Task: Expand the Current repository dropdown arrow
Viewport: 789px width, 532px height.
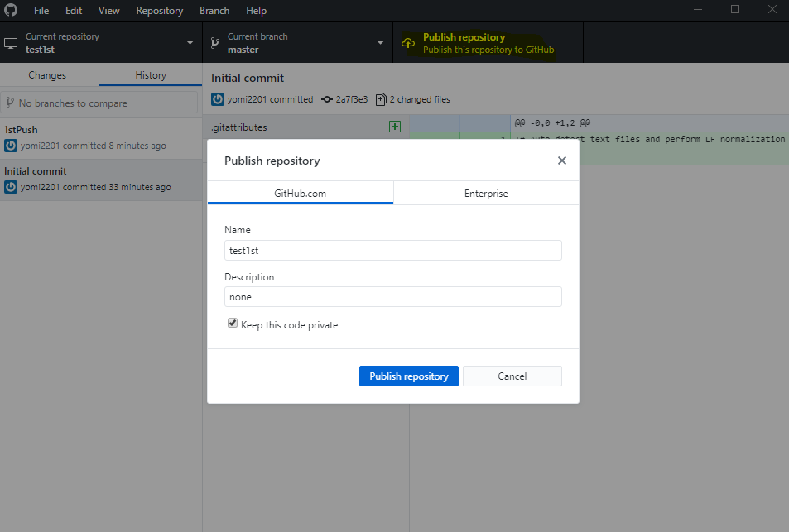Action: click(190, 43)
